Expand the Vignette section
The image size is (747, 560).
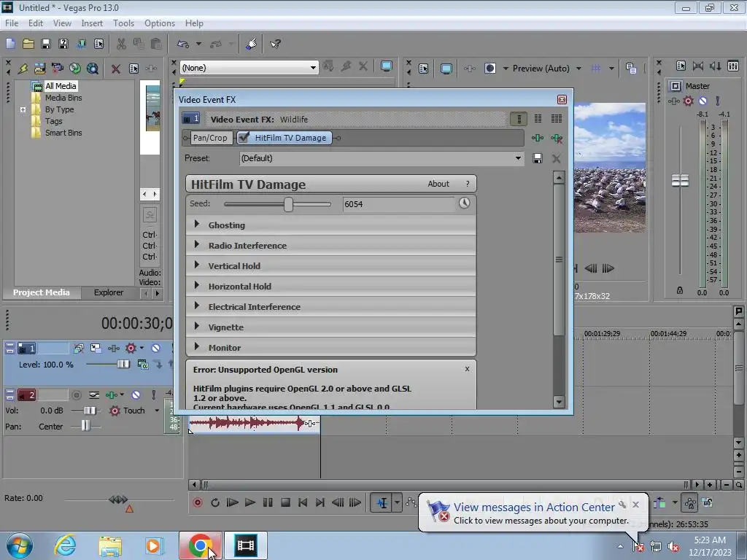(x=197, y=327)
